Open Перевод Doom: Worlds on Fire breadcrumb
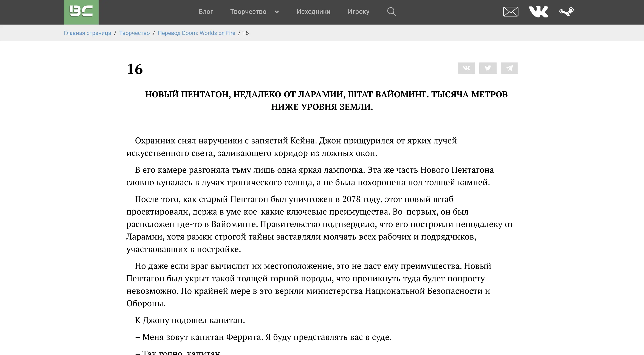This screenshot has width=644, height=355. (x=197, y=33)
